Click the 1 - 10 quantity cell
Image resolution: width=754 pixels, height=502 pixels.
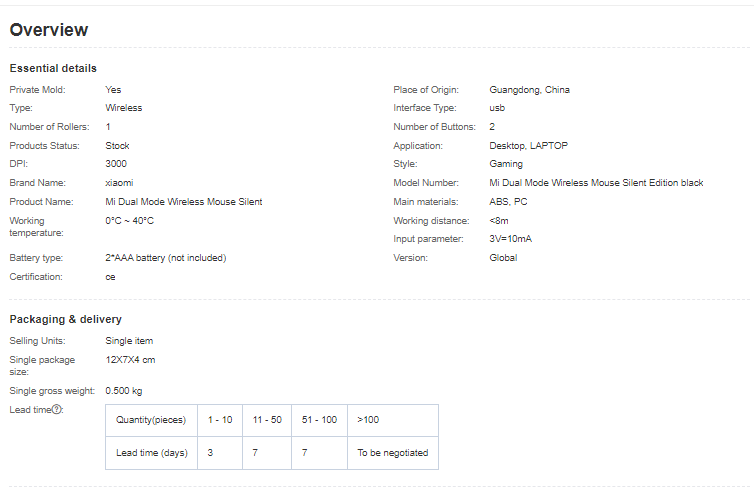(x=220, y=420)
